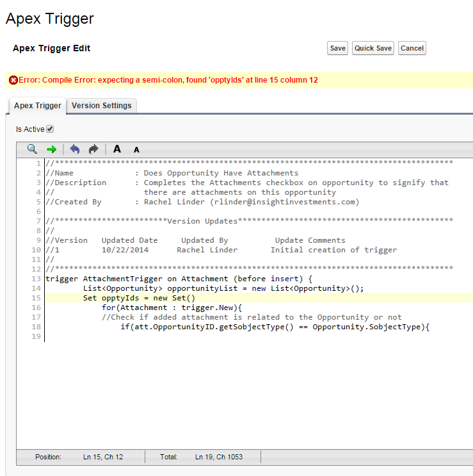
Task: Redo the last undone edit
Action: (x=93, y=149)
